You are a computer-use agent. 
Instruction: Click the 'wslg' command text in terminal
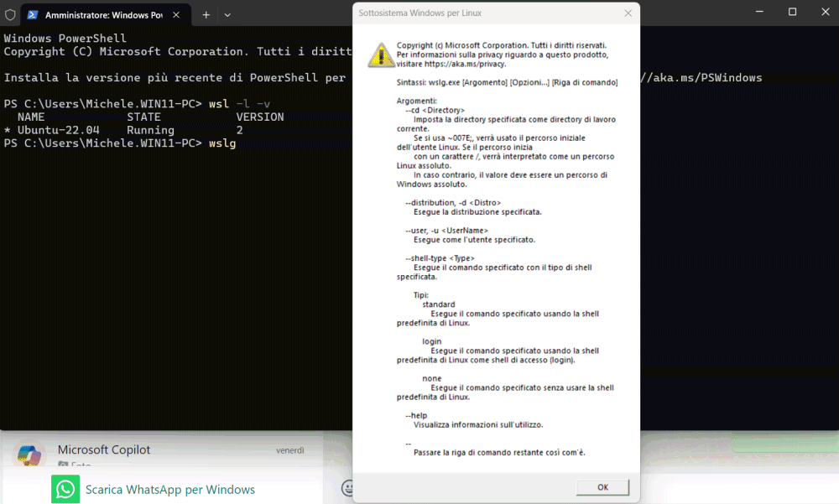coord(222,143)
